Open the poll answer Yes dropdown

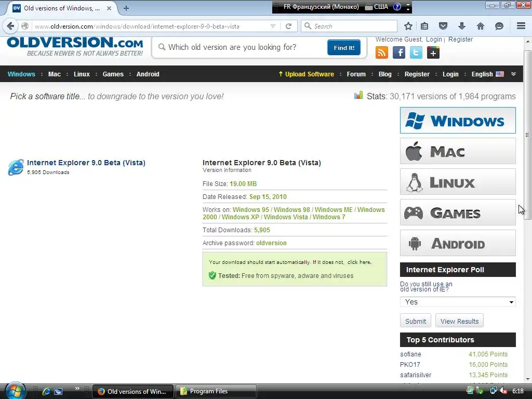pyautogui.click(x=458, y=302)
